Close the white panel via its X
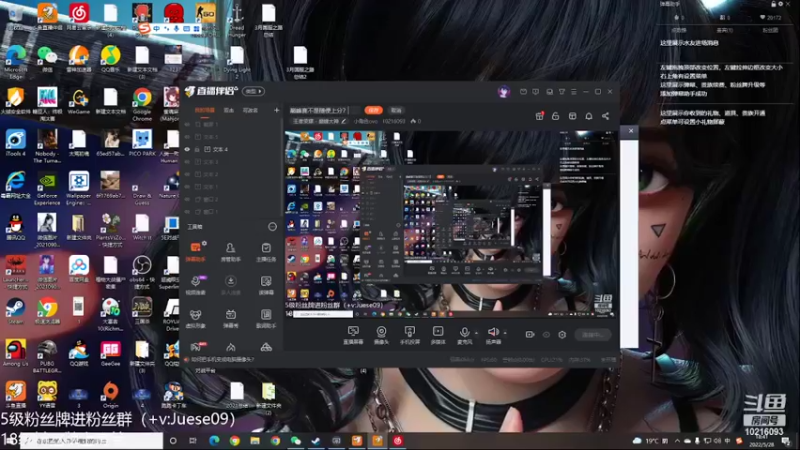 coord(631,131)
